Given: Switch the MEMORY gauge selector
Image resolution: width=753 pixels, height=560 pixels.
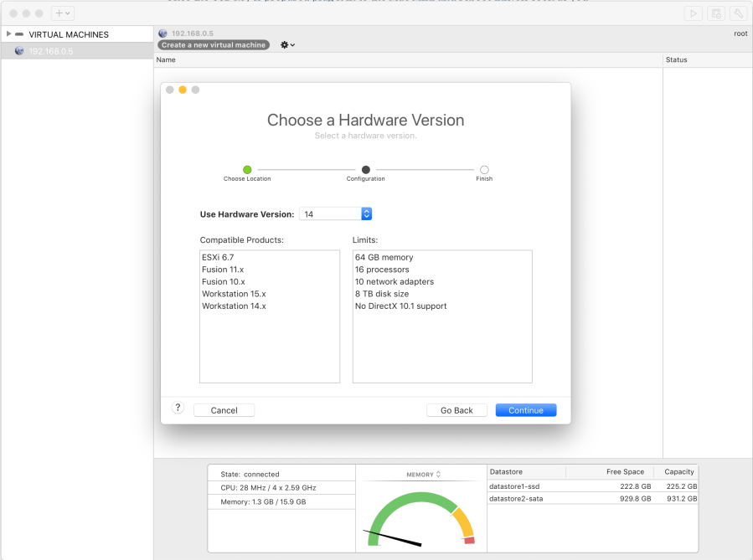Looking at the screenshot, I should [423, 475].
